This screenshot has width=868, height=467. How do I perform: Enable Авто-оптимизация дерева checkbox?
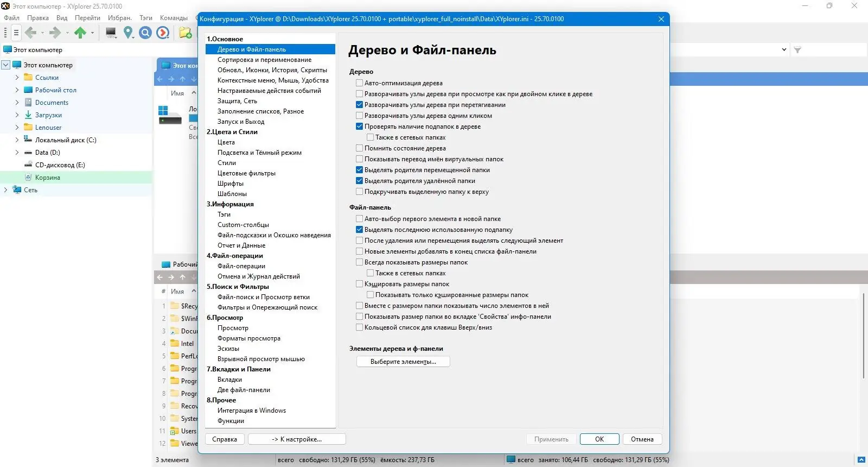[359, 83]
